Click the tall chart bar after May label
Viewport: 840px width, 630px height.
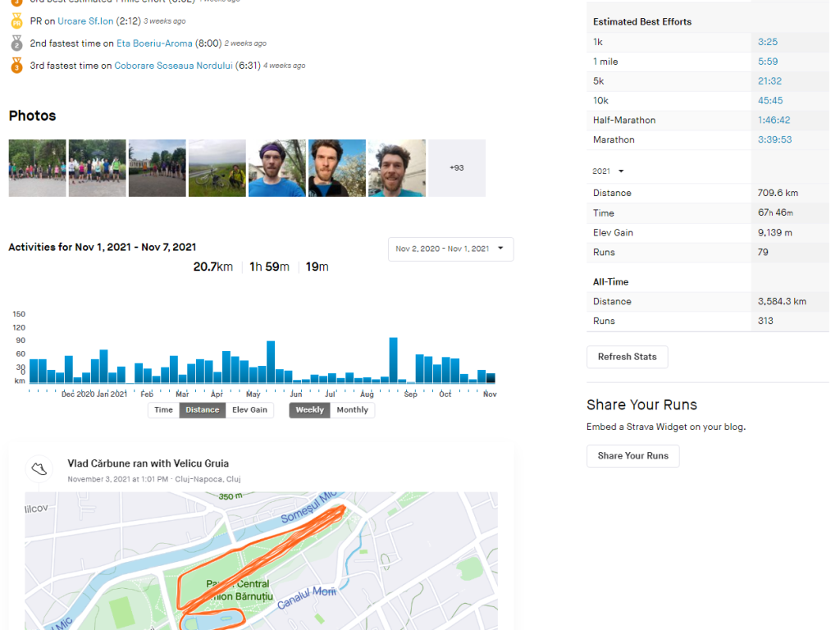pos(271,362)
